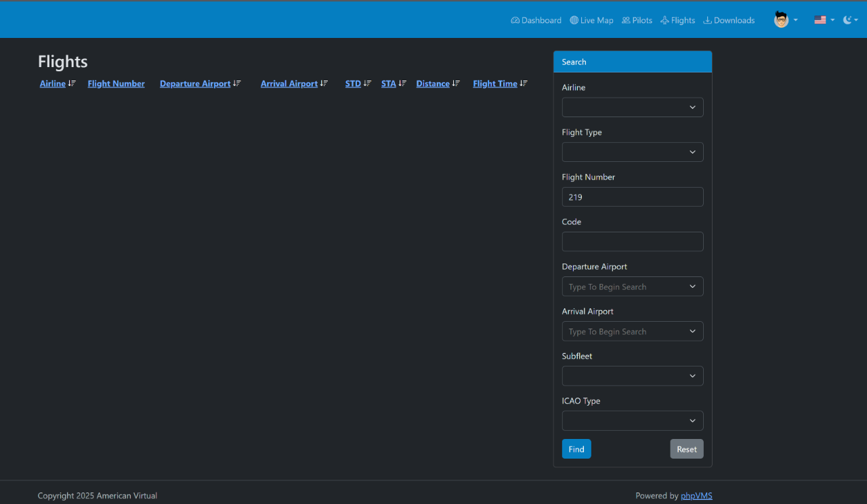Click the sort icon beside Flight Time
867x504 pixels.
click(x=523, y=83)
